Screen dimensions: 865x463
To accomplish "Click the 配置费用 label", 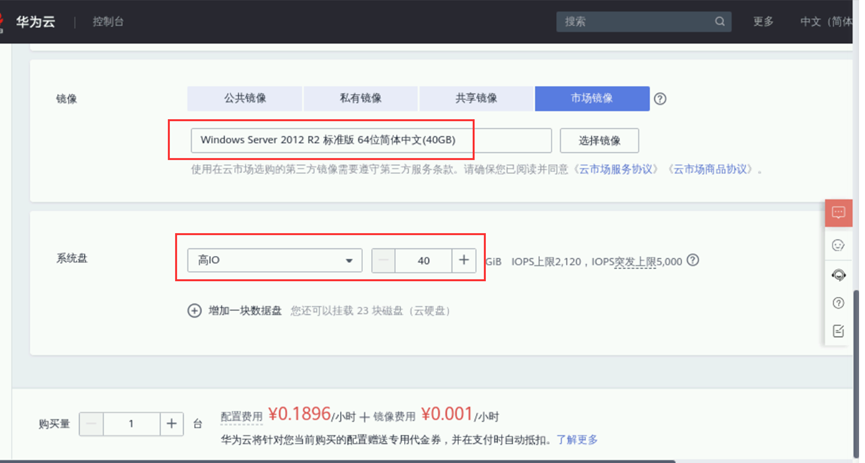I will pyautogui.click(x=242, y=417).
